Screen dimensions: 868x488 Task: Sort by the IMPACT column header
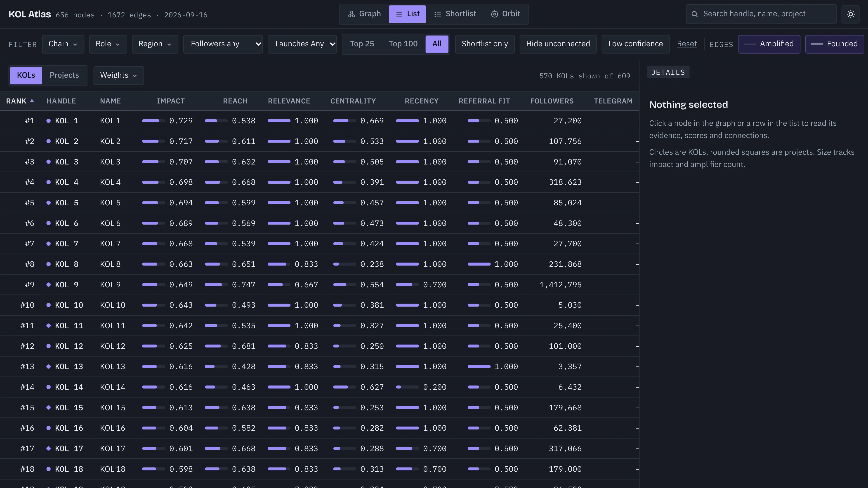pos(171,101)
